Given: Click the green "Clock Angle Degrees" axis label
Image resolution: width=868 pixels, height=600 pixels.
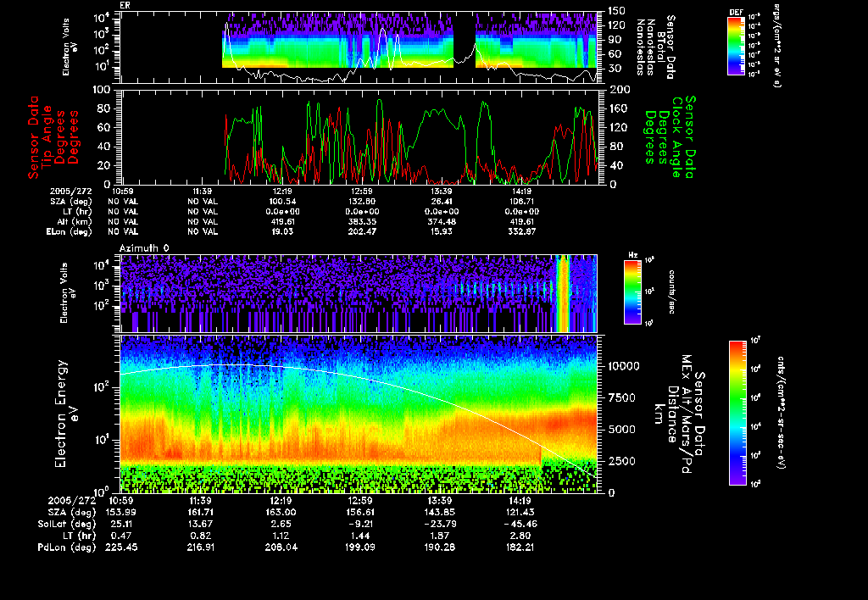Looking at the screenshot, I should click(663, 137).
